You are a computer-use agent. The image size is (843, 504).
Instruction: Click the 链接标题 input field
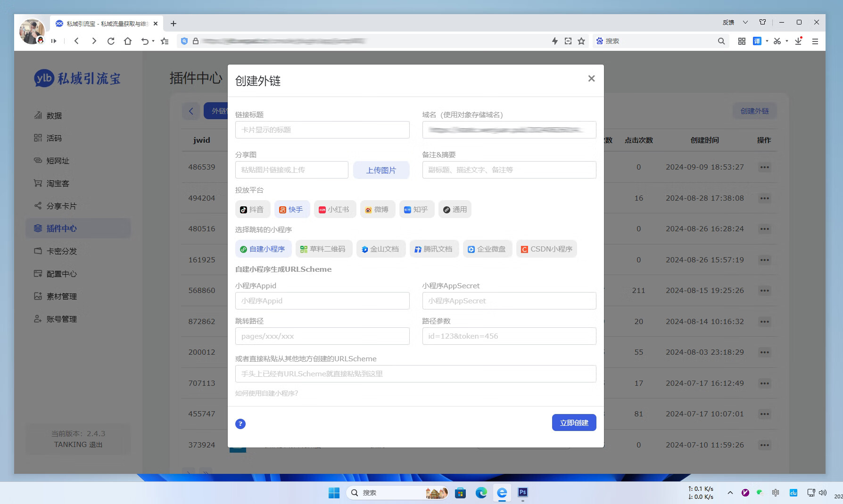click(322, 130)
